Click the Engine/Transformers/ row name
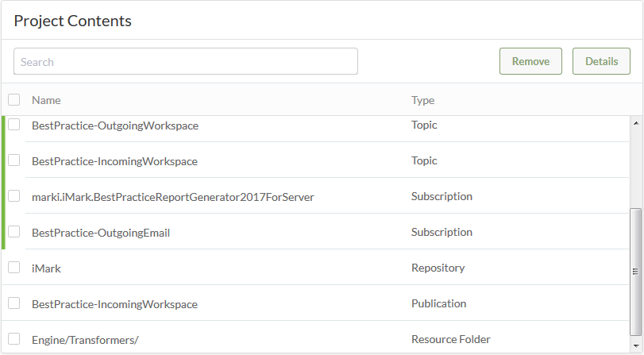Viewport: 644px width, 355px height. 85,340
